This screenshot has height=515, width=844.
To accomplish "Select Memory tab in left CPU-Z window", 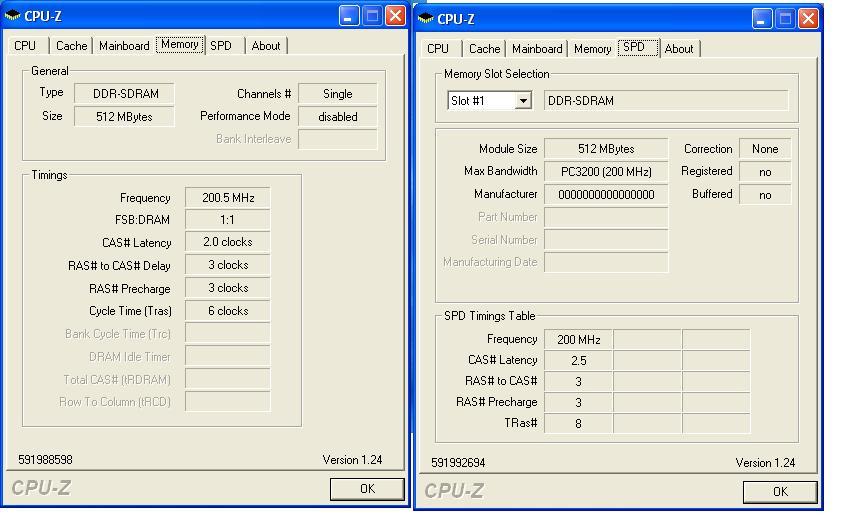I will click(180, 44).
